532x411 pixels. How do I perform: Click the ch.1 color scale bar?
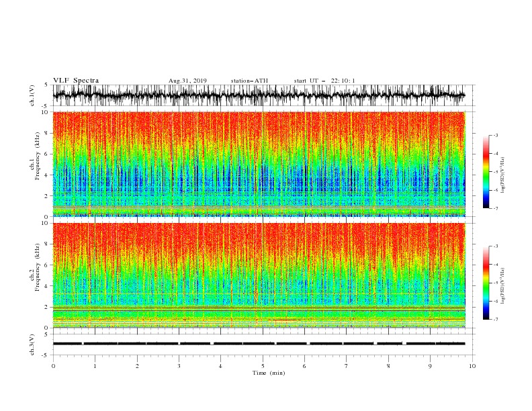coord(486,172)
